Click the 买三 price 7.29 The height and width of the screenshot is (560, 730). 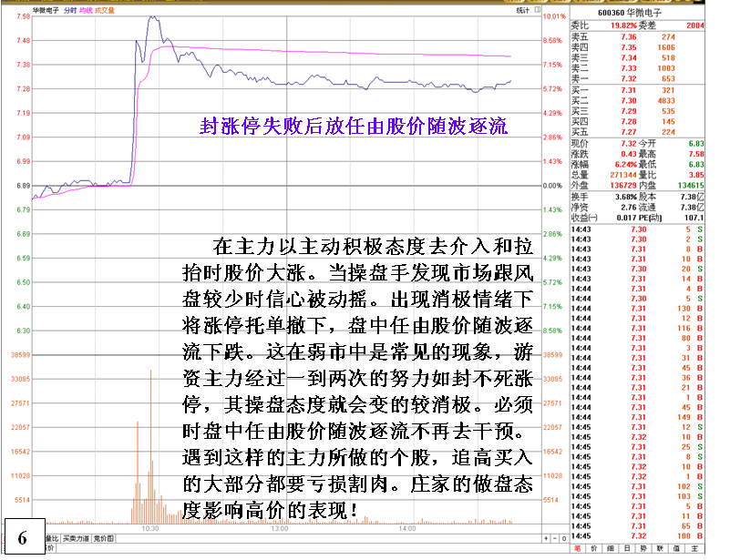click(x=629, y=111)
